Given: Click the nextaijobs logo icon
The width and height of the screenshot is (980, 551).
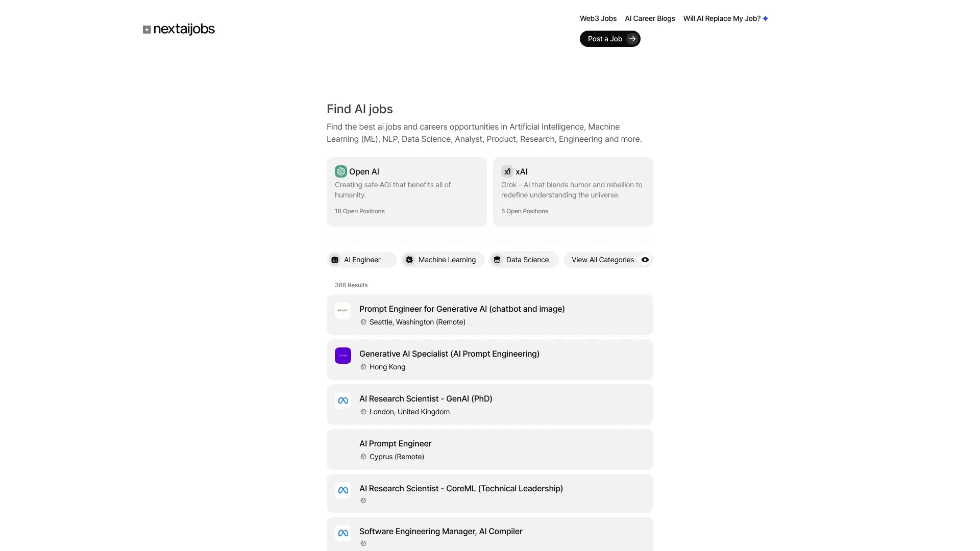Looking at the screenshot, I should (146, 29).
